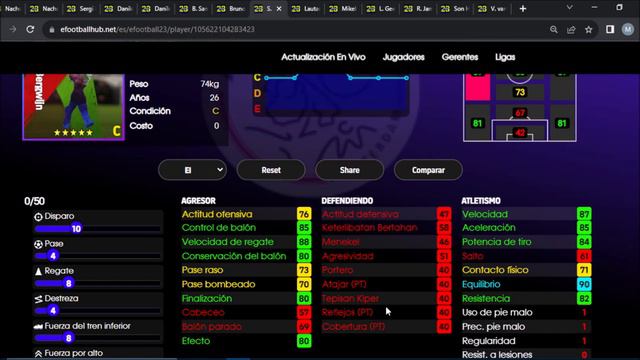
Task: Click the Comparar button
Action: point(428,170)
